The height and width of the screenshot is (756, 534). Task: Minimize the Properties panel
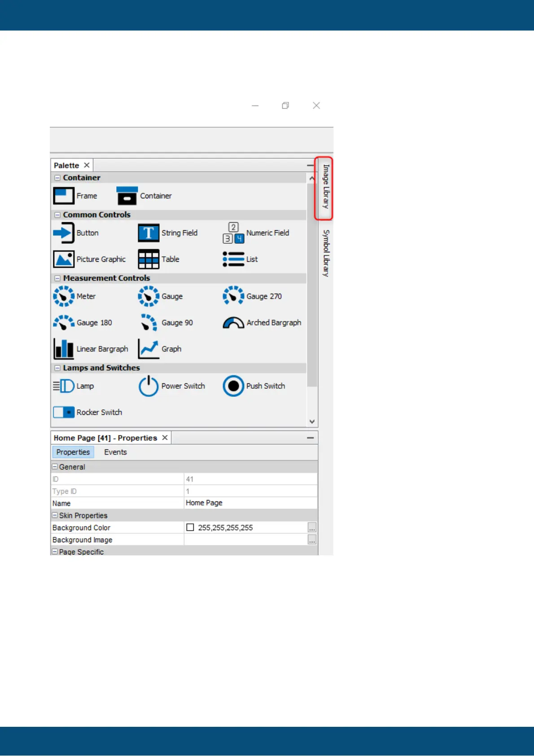click(x=310, y=438)
